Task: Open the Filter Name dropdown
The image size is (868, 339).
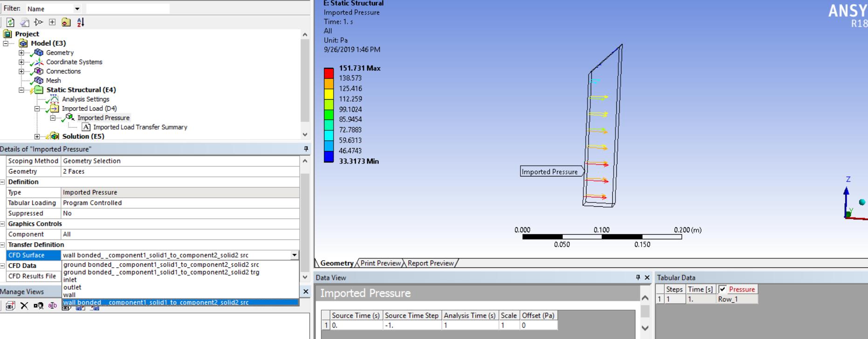Action: [77, 9]
